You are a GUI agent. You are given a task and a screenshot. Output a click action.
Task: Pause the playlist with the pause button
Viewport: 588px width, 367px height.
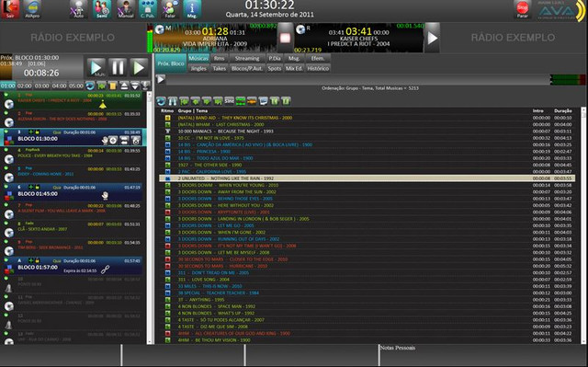(118, 68)
